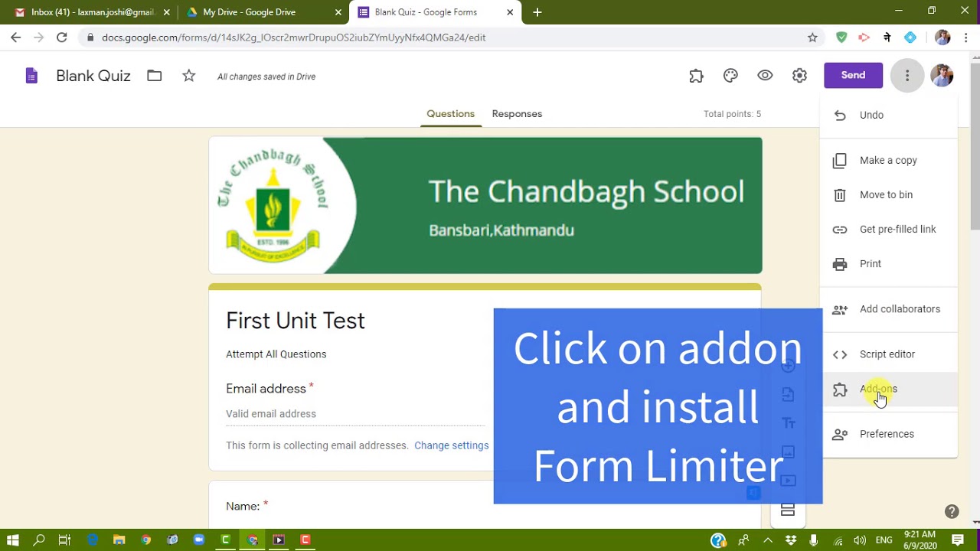Click Add-ons in the menu
Viewport: 980px width, 551px height.
coord(889,389)
